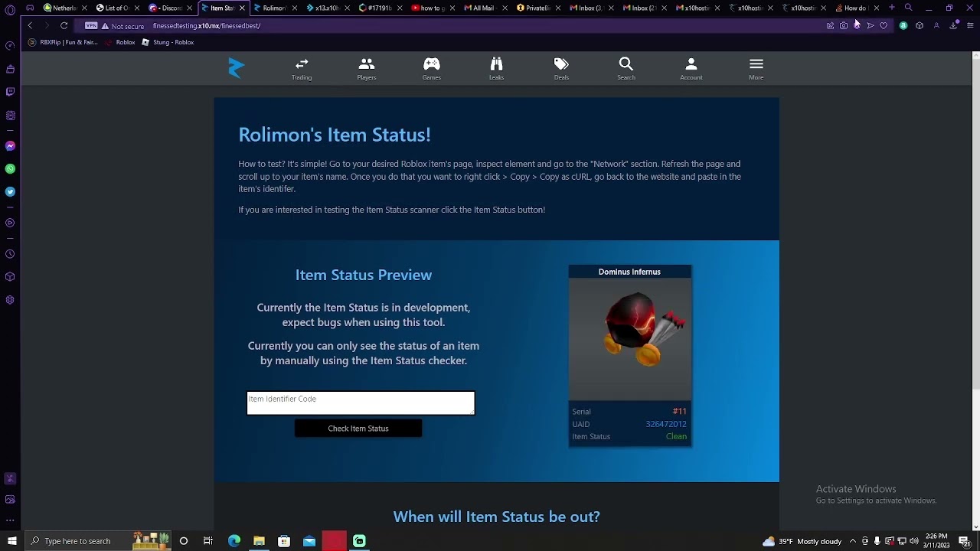This screenshot has width=980, height=551.
Task: Switch to the #17191 browser tab
Action: click(380, 8)
